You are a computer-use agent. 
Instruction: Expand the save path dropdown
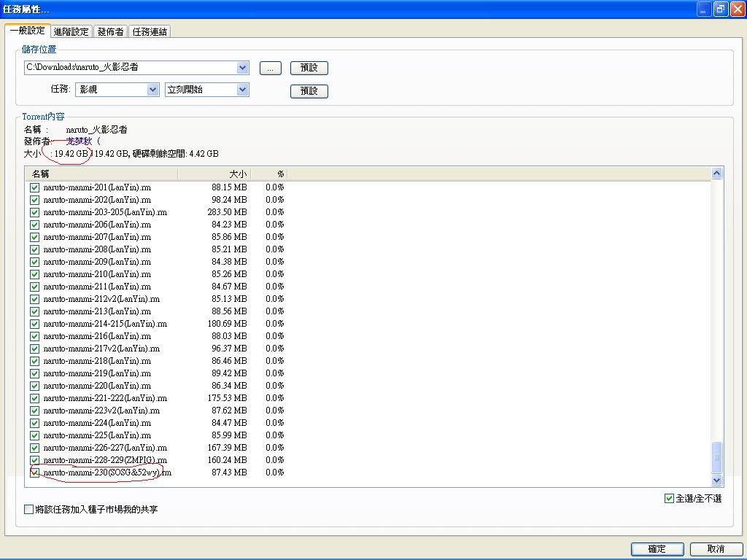click(x=242, y=68)
